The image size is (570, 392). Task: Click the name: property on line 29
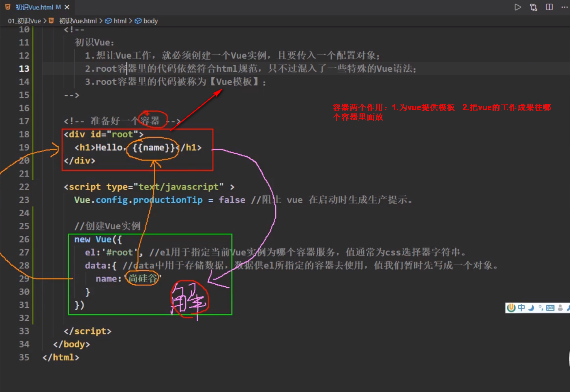coord(108,279)
